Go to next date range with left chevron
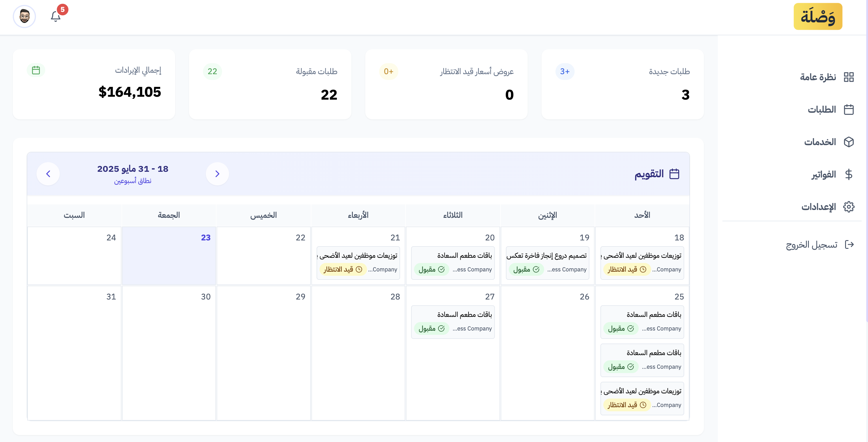The height and width of the screenshot is (442, 868). coord(48,174)
